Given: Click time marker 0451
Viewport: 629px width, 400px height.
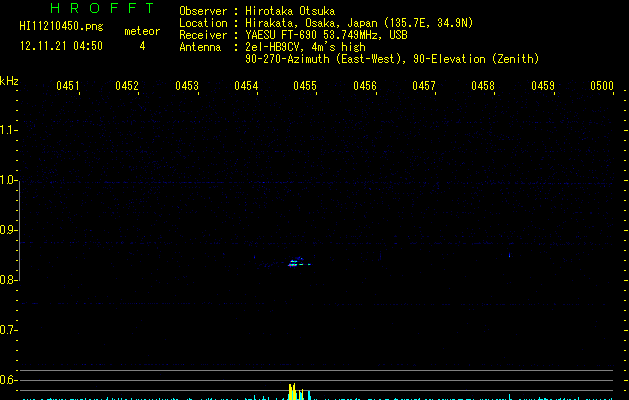Looking at the screenshot, I should (x=68, y=86).
